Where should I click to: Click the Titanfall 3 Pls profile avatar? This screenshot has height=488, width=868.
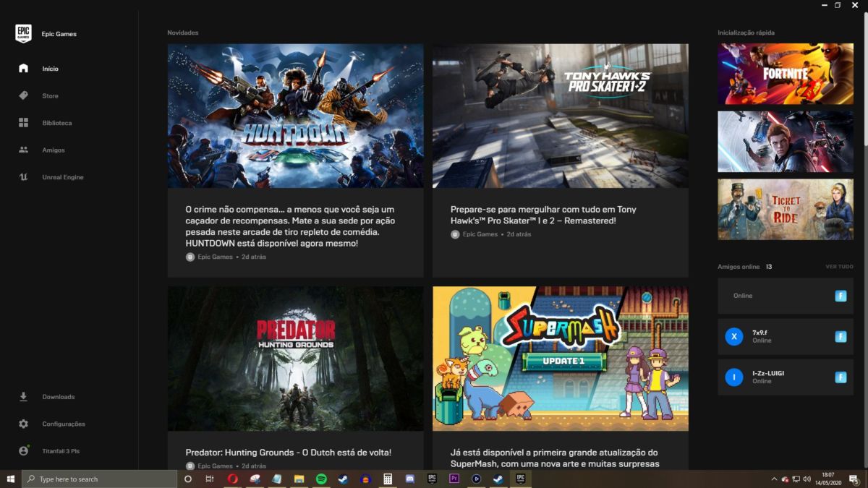tap(23, 450)
